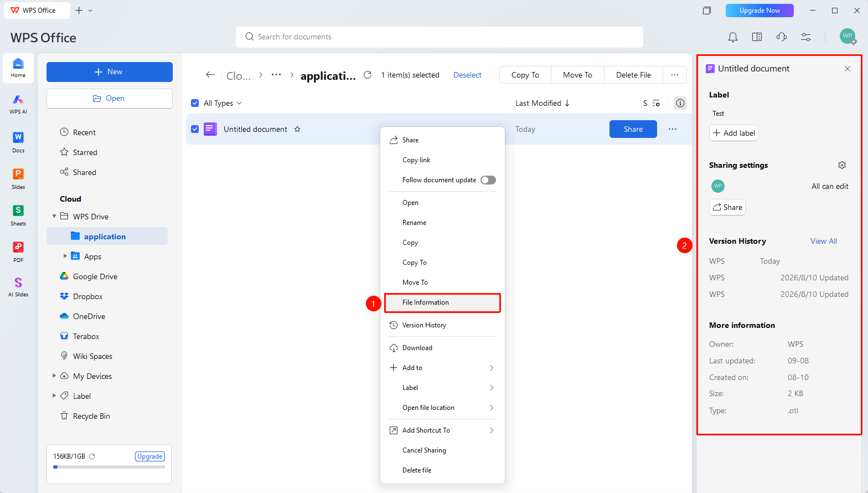Refresh the cloud storage usage
Image resolution: width=868 pixels, height=493 pixels.
click(x=92, y=456)
